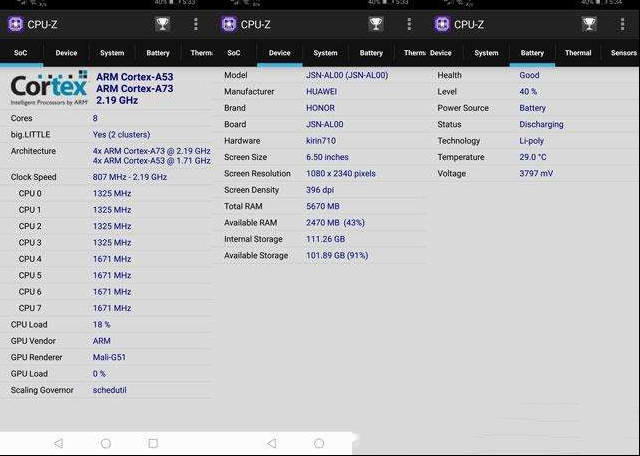Click the Temperature value 29.0 °C
640x456 pixels.
coord(533,157)
